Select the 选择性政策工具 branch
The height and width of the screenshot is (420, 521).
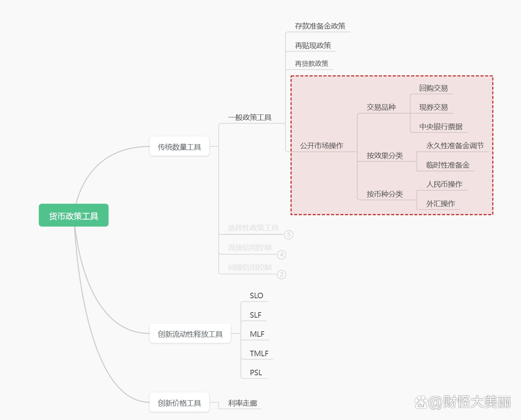(x=253, y=228)
